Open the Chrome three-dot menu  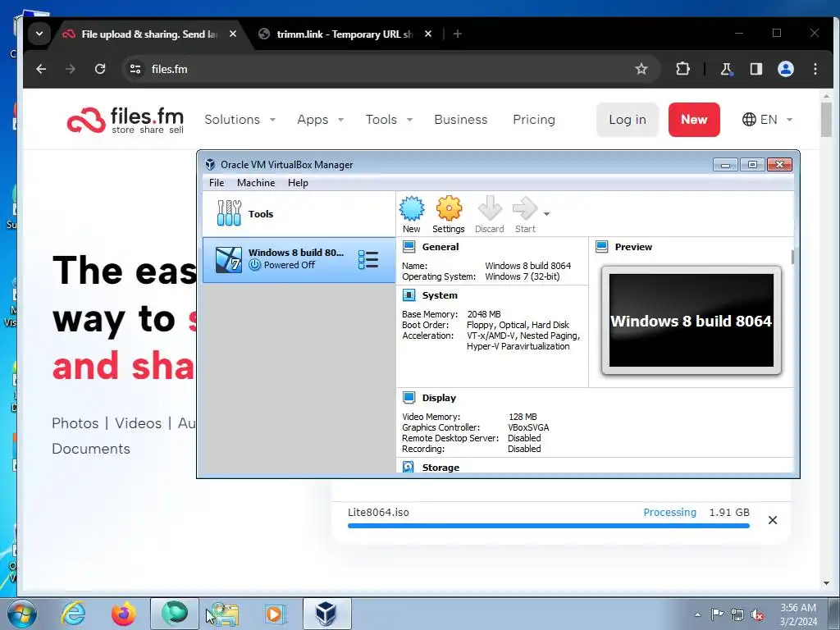(x=815, y=69)
